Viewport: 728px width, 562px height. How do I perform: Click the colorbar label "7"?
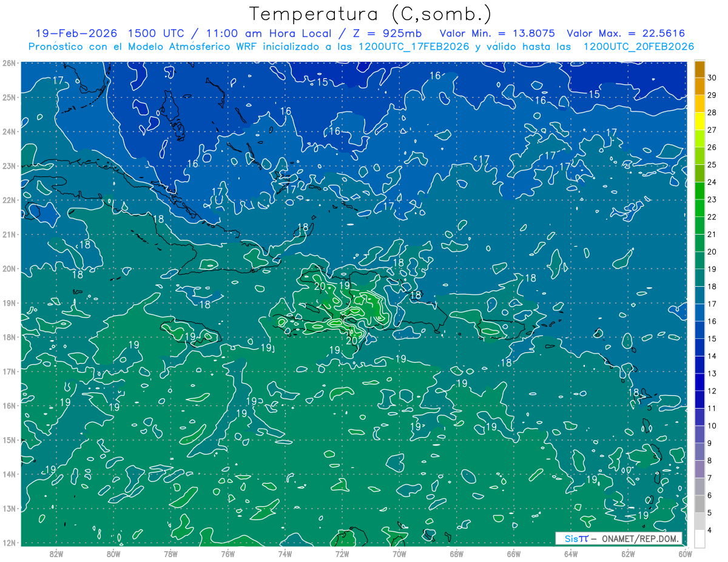710,478
